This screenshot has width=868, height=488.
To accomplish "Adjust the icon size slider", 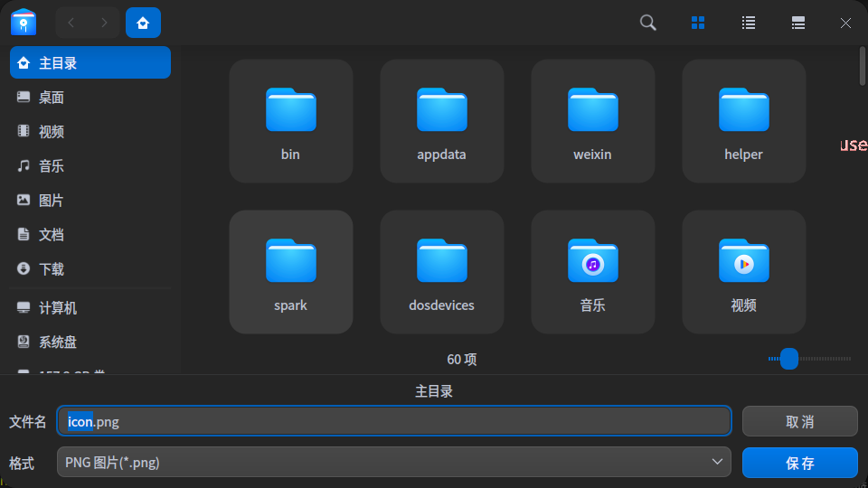I will [x=789, y=359].
